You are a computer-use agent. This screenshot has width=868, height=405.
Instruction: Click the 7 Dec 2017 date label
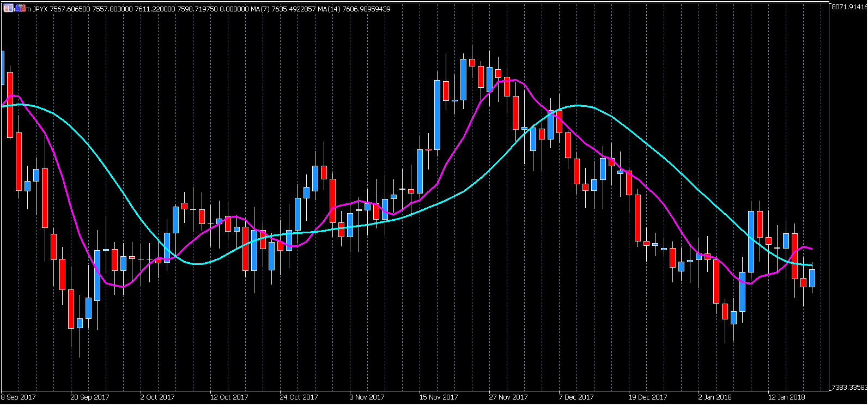coord(576,397)
